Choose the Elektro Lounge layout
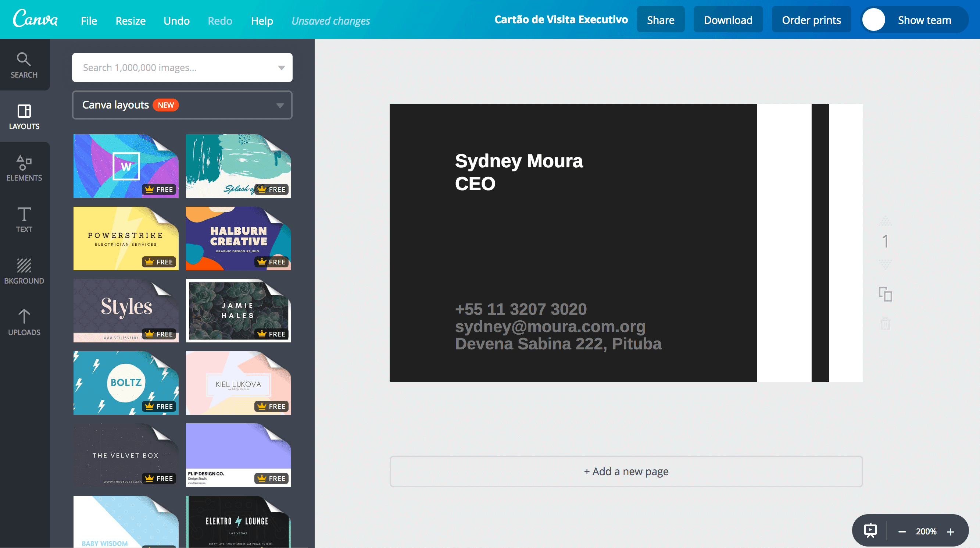Image resolution: width=980 pixels, height=548 pixels. 239,522
